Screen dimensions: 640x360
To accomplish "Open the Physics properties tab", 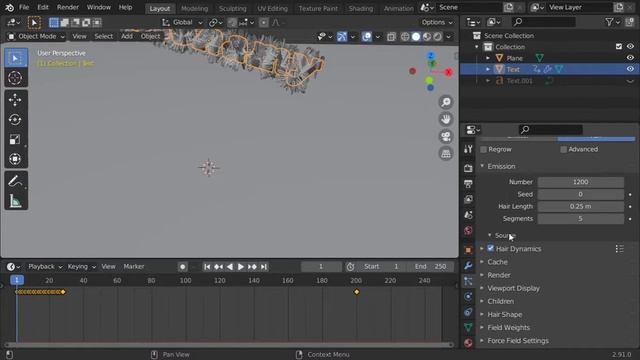I will click(468, 296).
